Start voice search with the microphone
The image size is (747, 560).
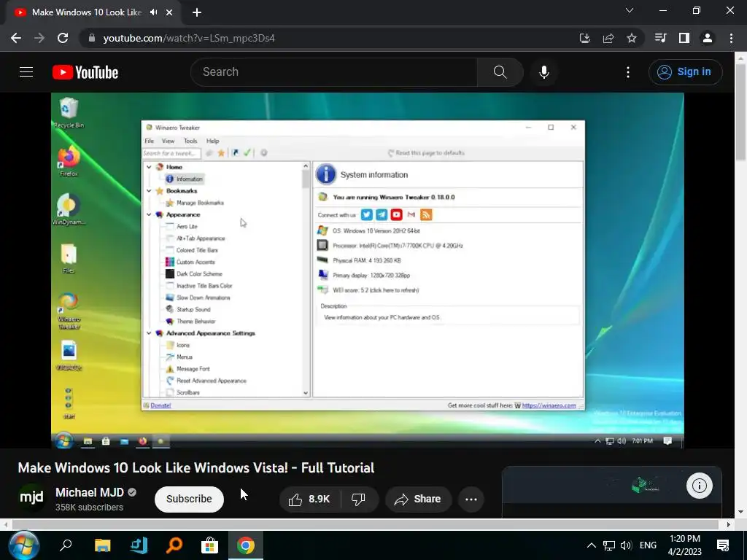pos(543,72)
